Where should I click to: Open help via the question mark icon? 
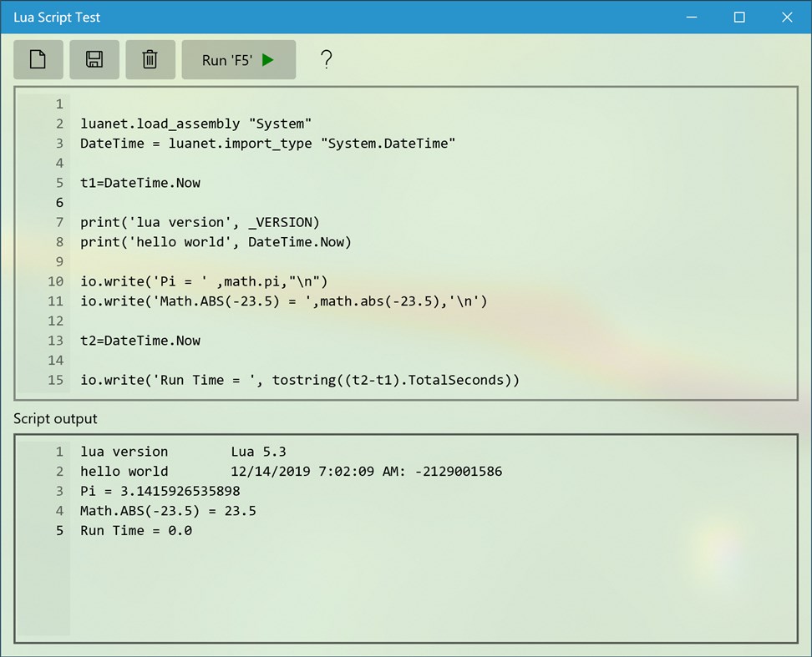point(326,59)
